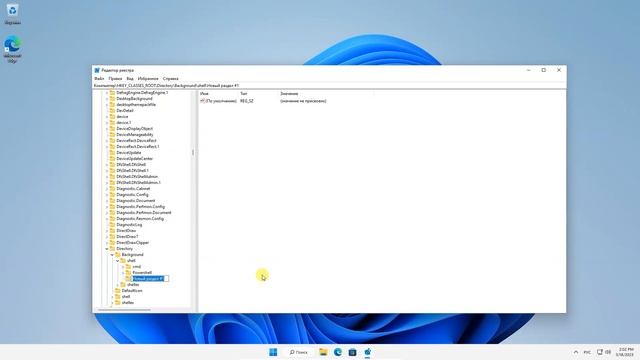Image resolution: width=640 pixels, height=360 pixels.
Task: Select device.1 key in tree
Action: (123, 122)
